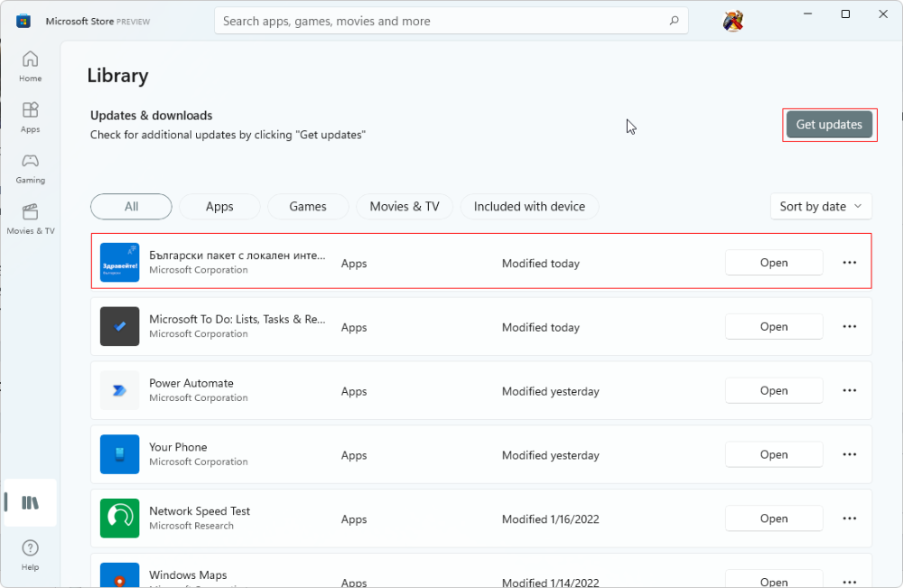Click Modified 1/16/2022 text
The image size is (903, 588).
[551, 518]
